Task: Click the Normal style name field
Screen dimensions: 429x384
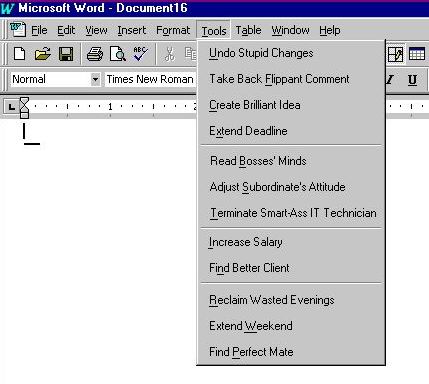Action: (x=51, y=79)
